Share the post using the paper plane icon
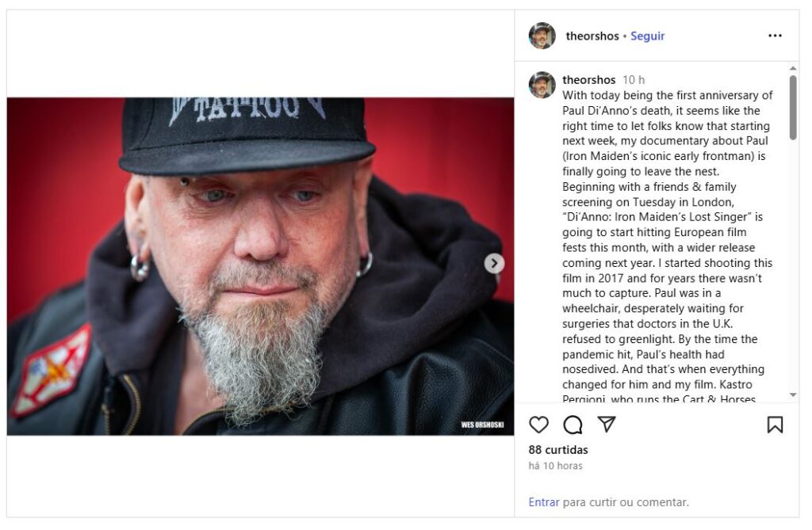The image size is (812, 530). [607, 425]
